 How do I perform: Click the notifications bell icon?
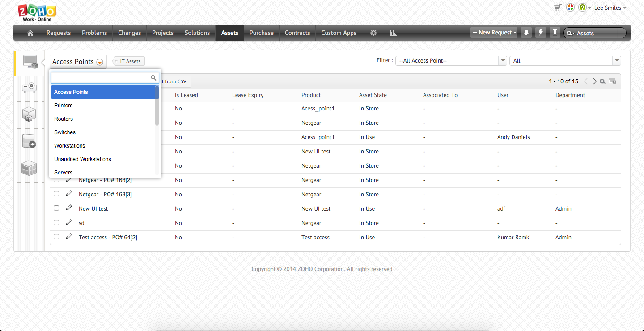526,33
